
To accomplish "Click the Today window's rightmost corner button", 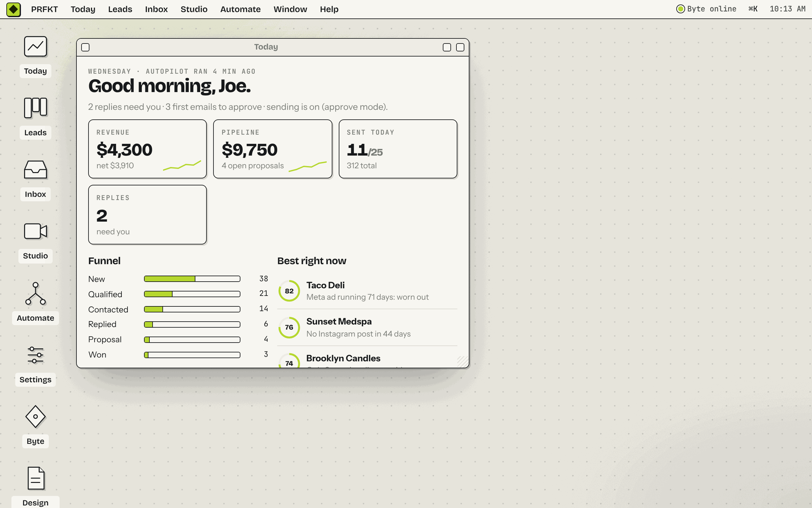I will click(460, 47).
